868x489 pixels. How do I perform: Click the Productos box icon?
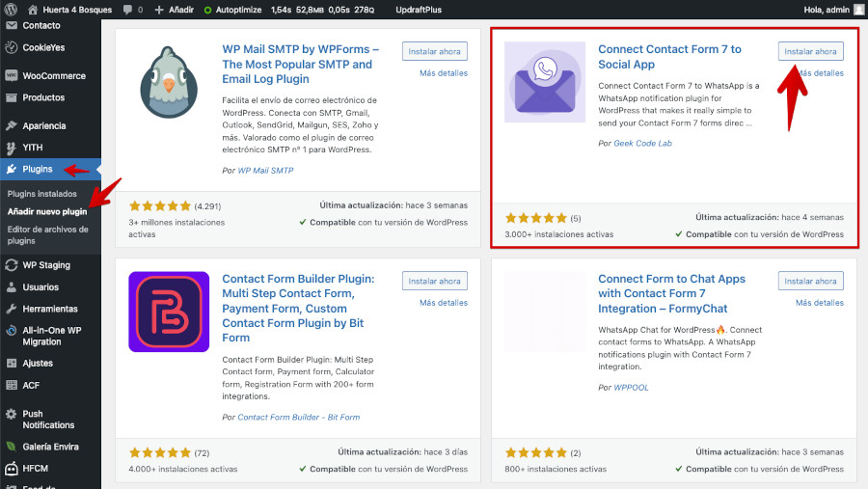[11, 97]
